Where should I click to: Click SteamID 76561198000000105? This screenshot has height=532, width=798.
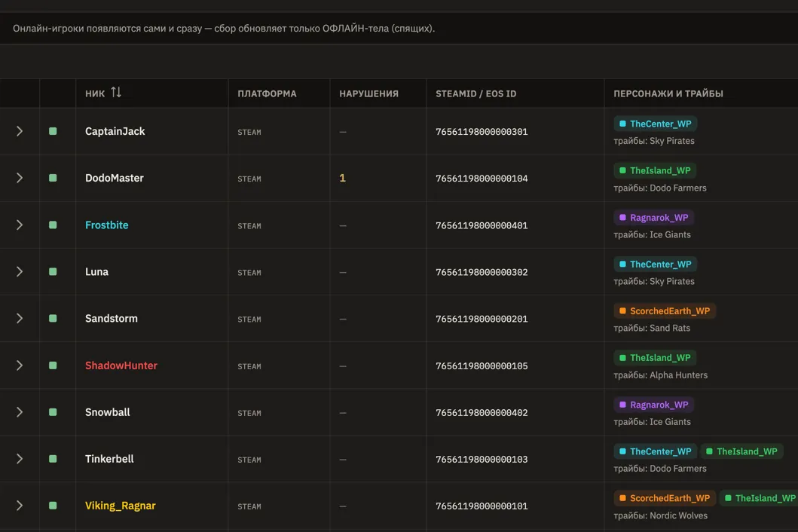click(482, 366)
